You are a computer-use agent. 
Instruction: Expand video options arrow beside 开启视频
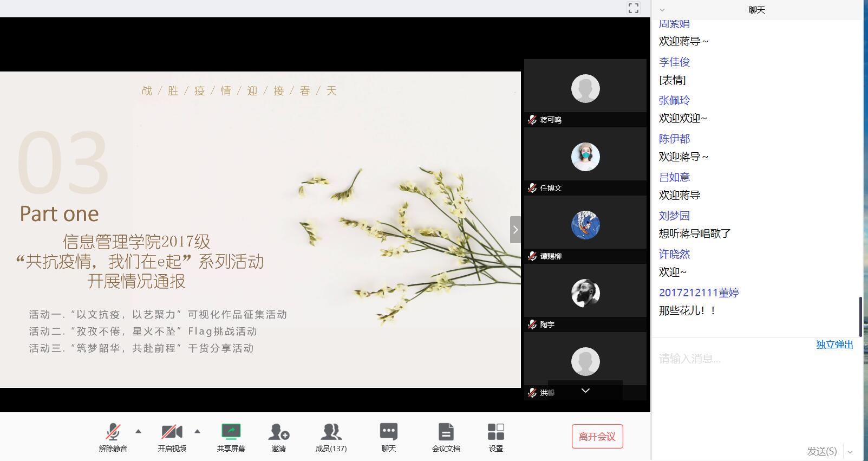coord(197,432)
